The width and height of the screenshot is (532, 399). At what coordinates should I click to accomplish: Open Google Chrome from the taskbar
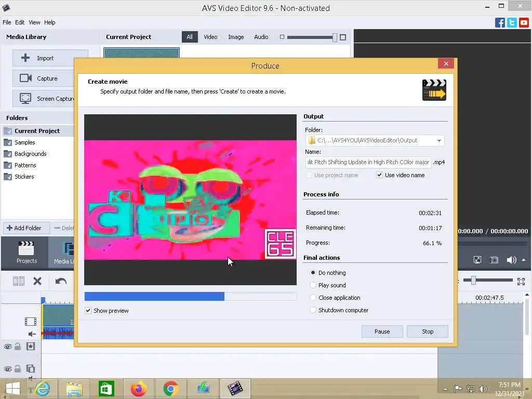pos(170,389)
